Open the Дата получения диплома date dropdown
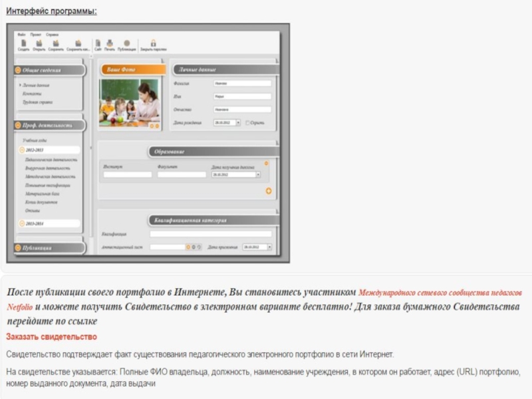Image resolution: width=532 pixels, height=399 pixels. [x=258, y=175]
